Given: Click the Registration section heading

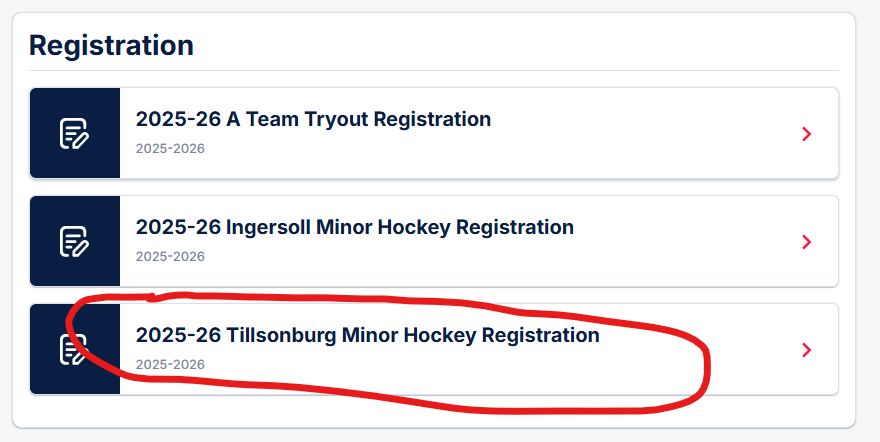Looking at the screenshot, I should coord(111,45).
